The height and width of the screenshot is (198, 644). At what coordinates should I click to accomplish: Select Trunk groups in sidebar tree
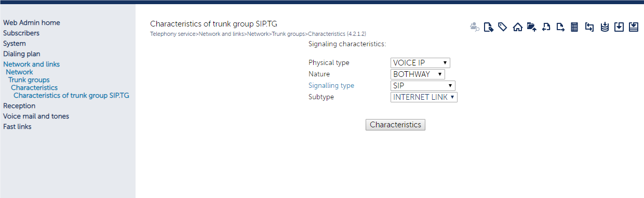29,80
